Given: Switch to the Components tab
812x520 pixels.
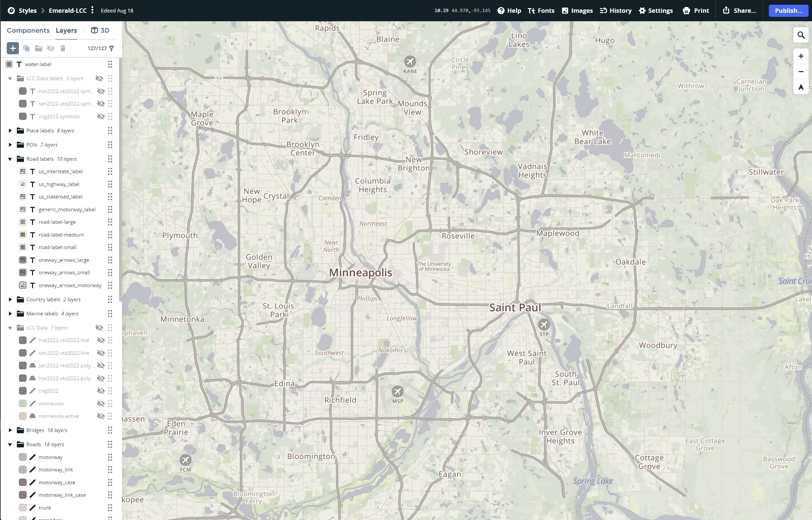Looking at the screenshot, I should (28, 30).
